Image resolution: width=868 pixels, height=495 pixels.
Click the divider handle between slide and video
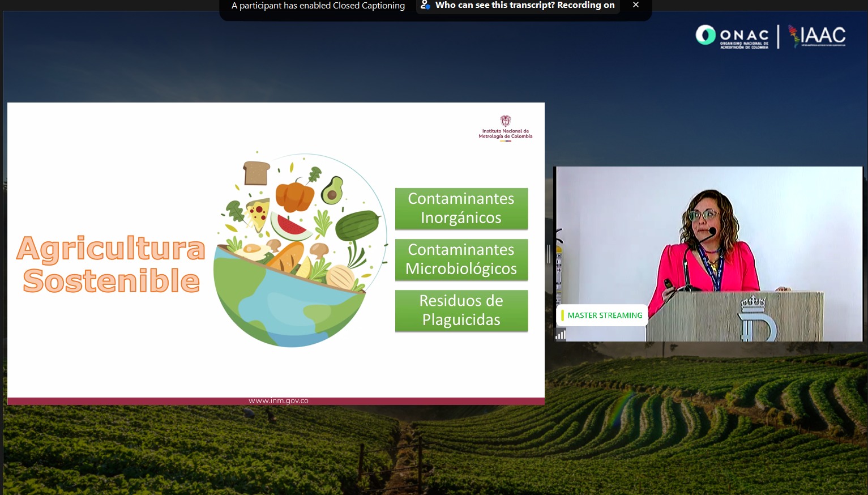pyautogui.click(x=548, y=254)
